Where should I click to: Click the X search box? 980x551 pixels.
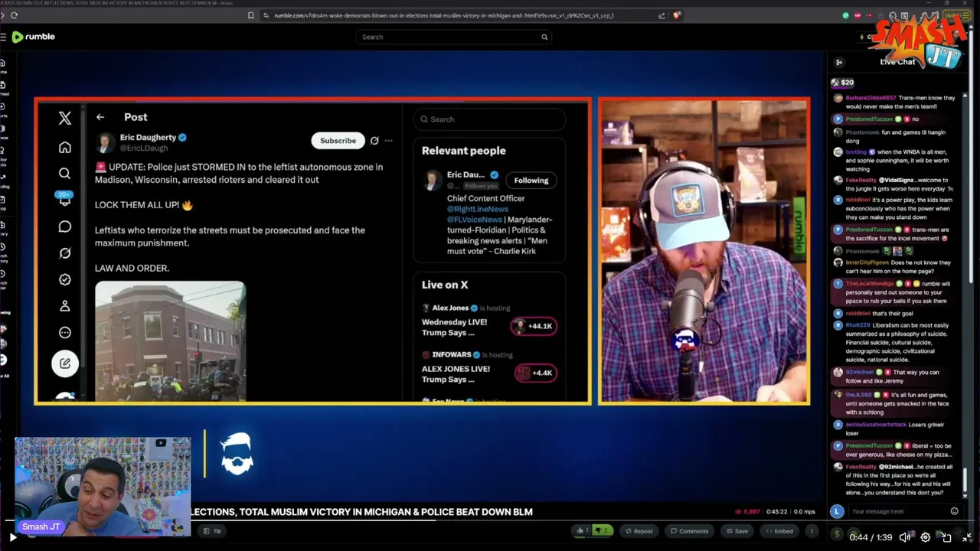click(490, 119)
